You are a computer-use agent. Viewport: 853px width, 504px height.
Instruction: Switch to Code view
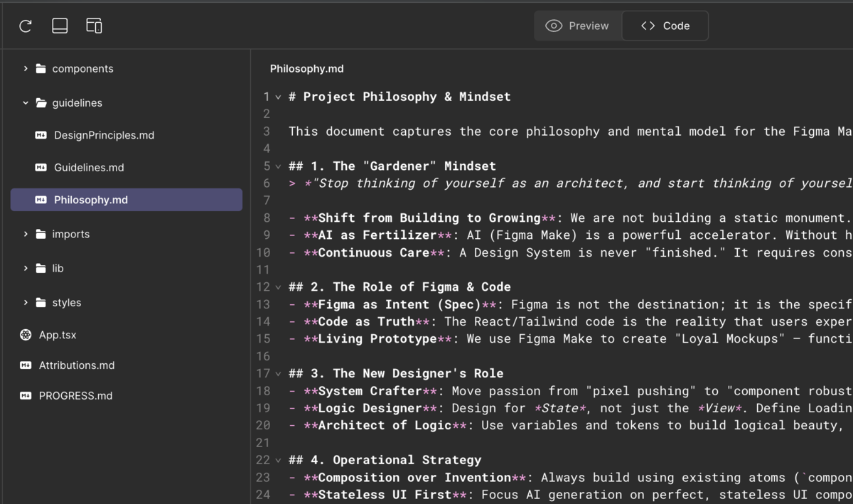(665, 26)
